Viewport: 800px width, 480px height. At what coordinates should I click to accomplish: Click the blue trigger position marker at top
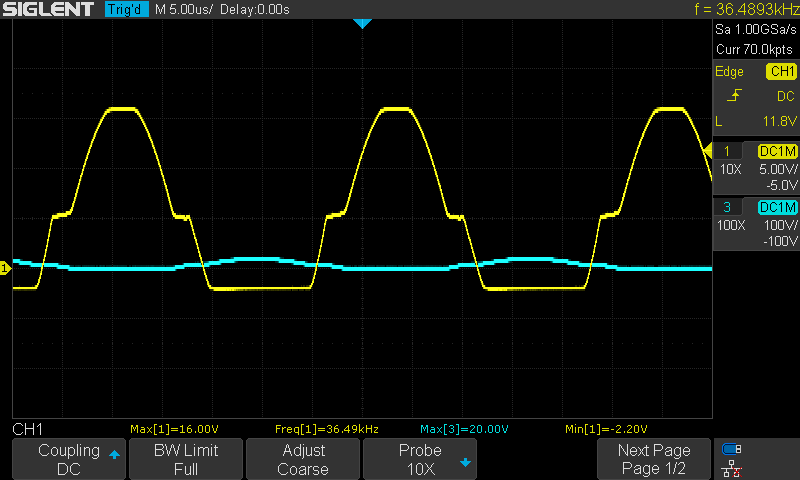[x=362, y=23]
